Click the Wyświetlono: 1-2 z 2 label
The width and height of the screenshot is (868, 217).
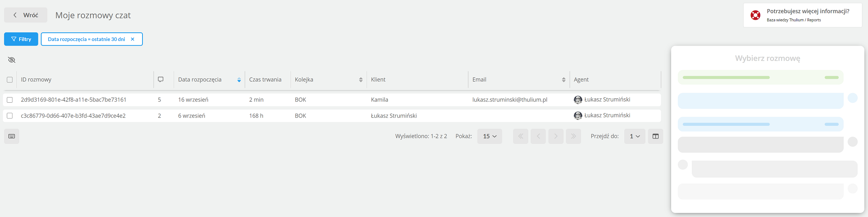(x=421, y=136)
